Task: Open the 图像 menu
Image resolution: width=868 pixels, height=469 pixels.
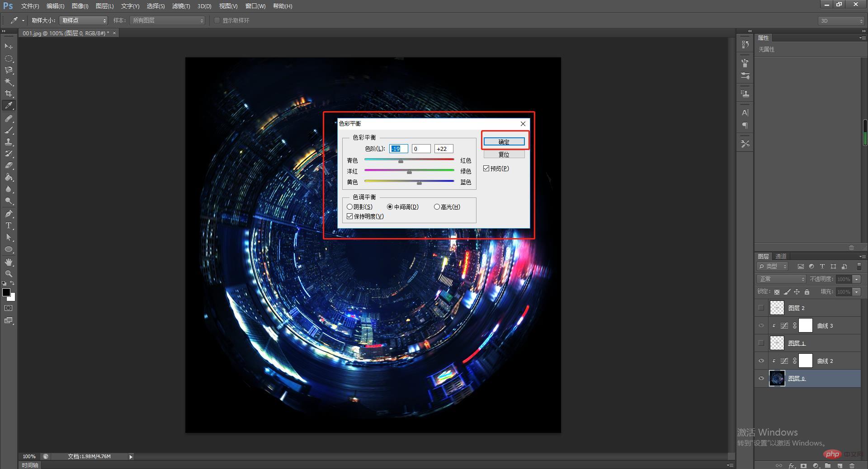Action: pyautogui.click(x=80, y=6)
